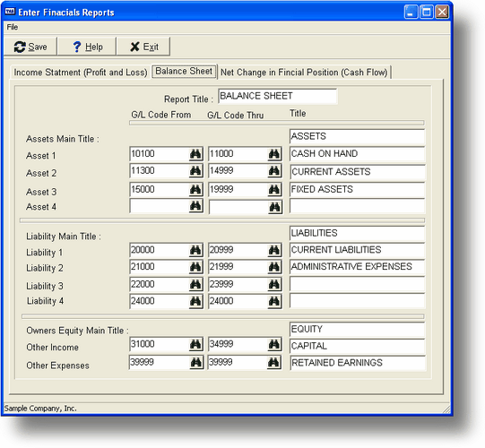
Task: Click the 10100 code from field
Action: pos(160,154)
